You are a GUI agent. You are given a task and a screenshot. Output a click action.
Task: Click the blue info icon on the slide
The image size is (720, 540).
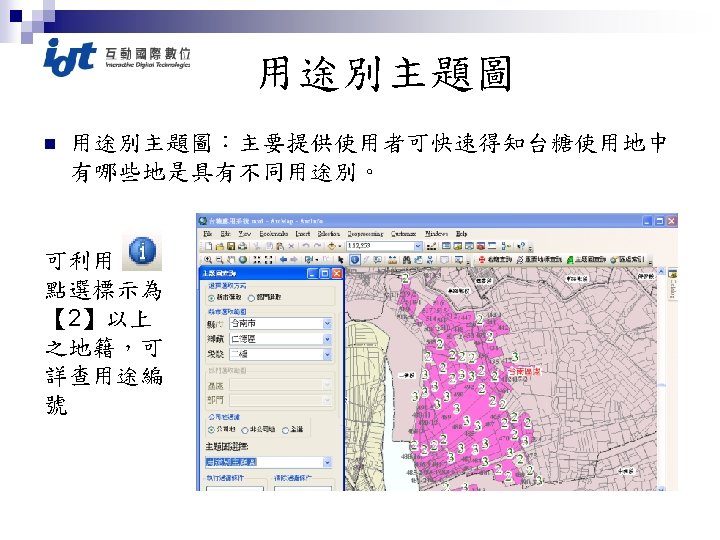(142, 251)
